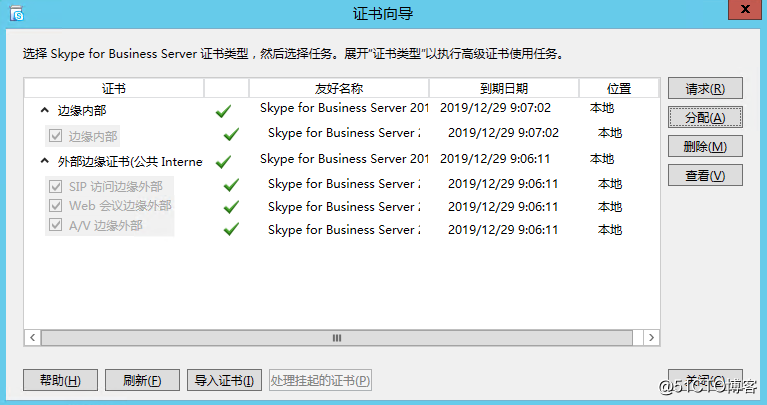The height and width of the screenshot is (405, 767).
Task: Click green checkmark in top-level 边缘内部 row
Action: pos(223,111)
